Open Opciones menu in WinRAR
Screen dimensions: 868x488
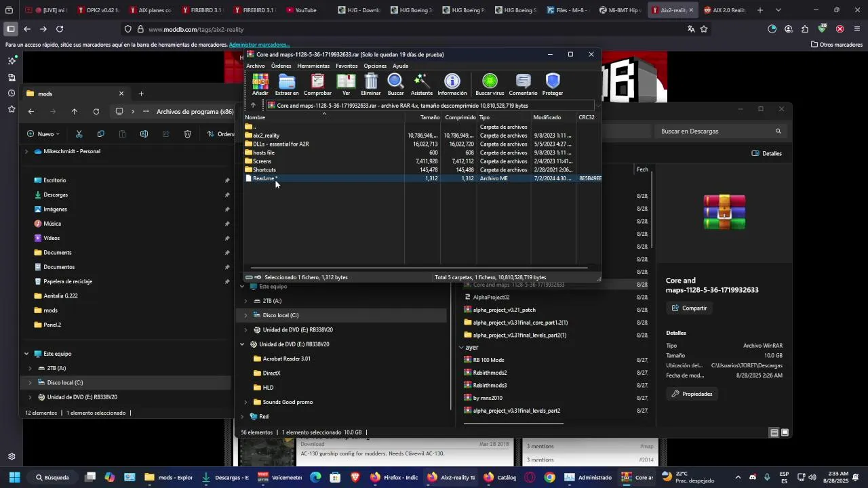pos(375,66)
